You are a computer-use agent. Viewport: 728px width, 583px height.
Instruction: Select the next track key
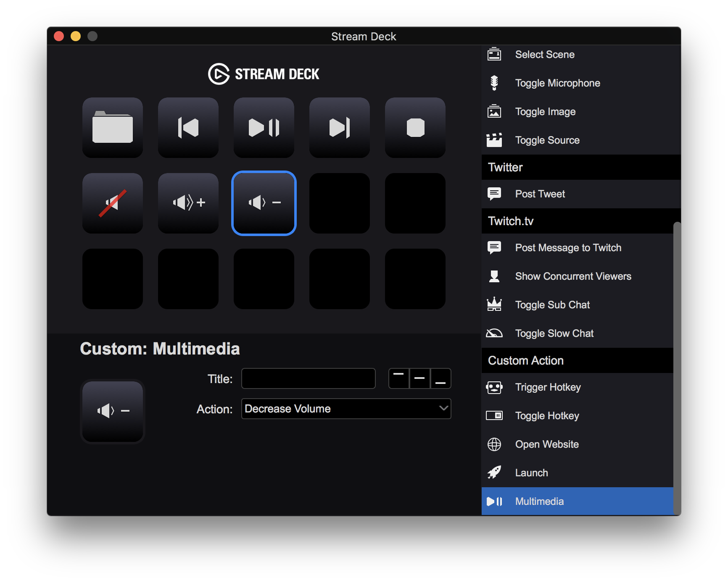tap(340, 128)
